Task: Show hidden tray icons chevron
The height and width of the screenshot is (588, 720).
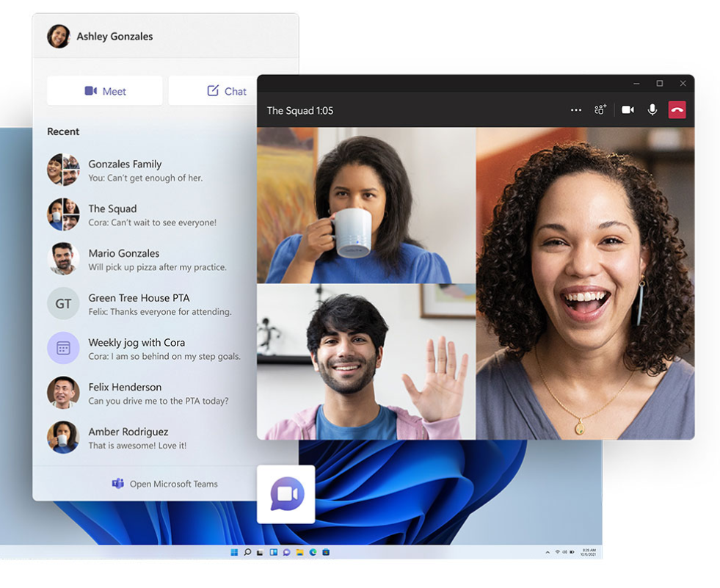Action: (x=548, y=552)
